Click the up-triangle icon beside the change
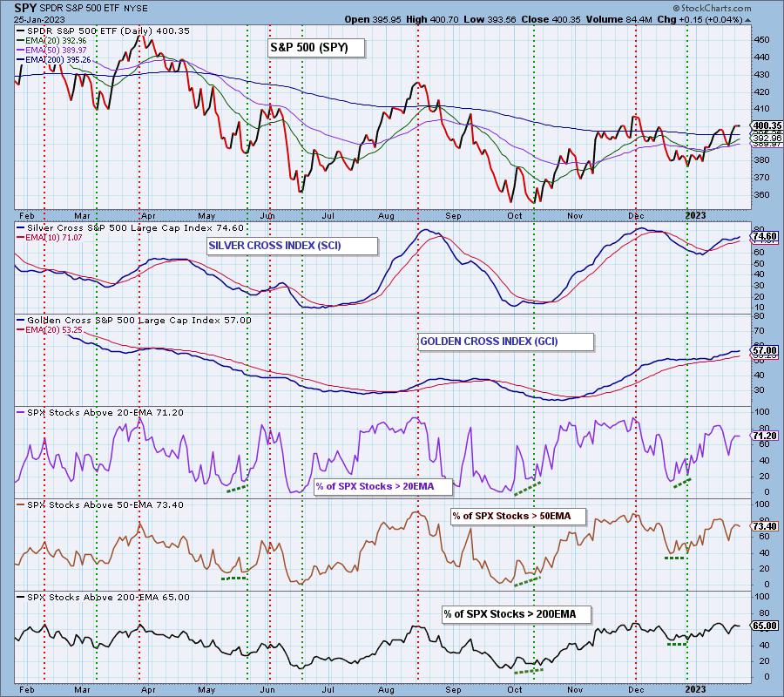 [747, 21]
